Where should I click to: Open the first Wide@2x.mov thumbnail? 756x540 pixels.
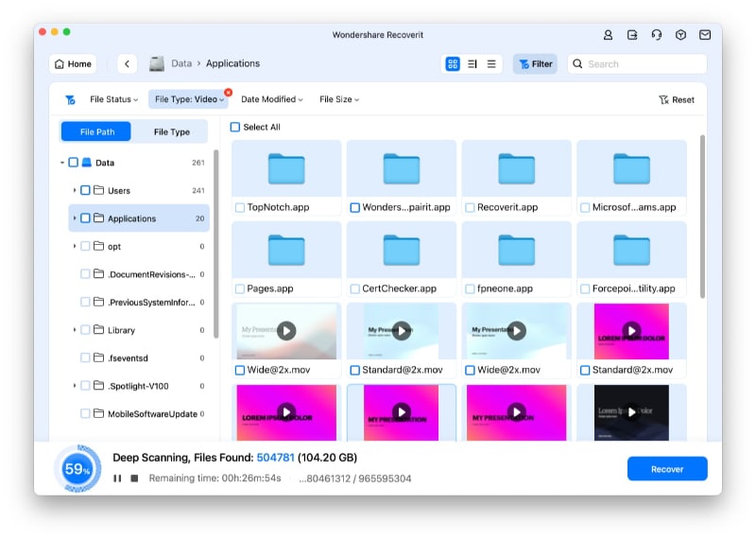pos(286,331)
